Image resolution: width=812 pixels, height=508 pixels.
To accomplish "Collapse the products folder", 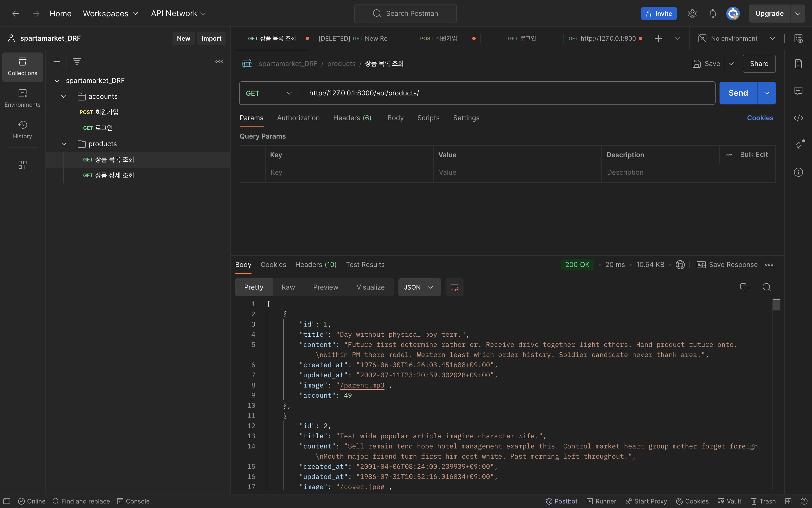I will coord(64,144).
